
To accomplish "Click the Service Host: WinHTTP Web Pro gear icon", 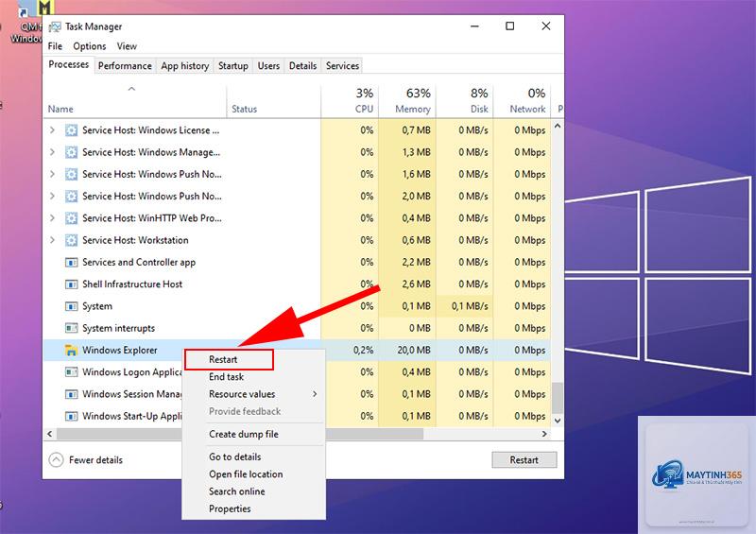I will 72,218.
